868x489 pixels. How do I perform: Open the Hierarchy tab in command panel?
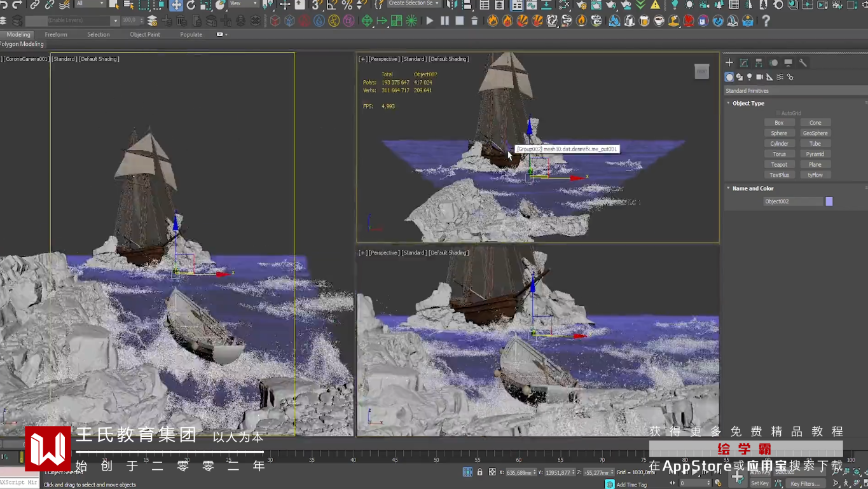click(759, 63)
